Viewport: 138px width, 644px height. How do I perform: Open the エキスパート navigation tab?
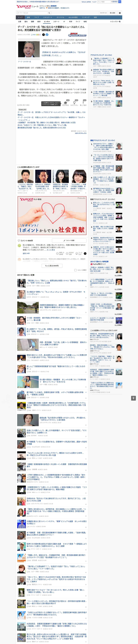(48, 17)
